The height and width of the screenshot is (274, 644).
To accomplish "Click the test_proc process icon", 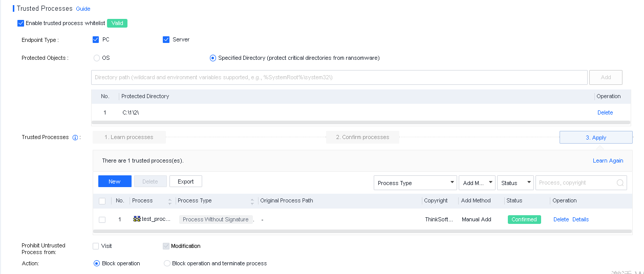I will (x=137, y=219).
